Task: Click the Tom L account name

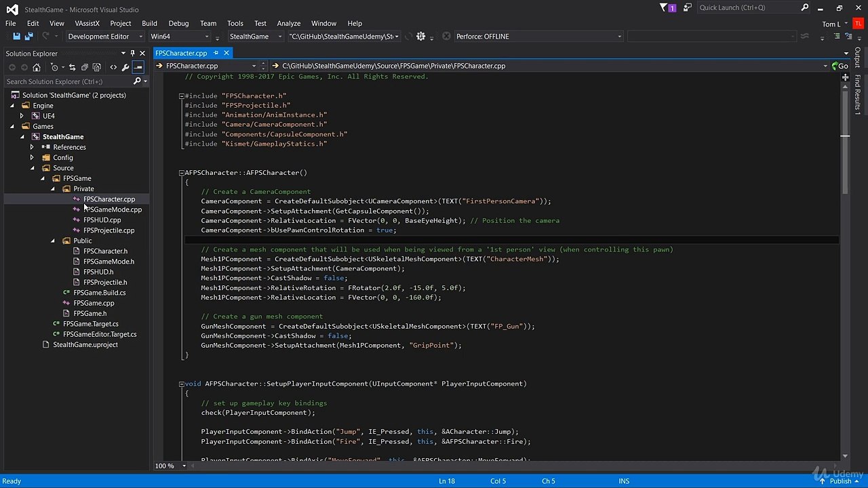Action: pyautogui.click(x=831, y=24)
